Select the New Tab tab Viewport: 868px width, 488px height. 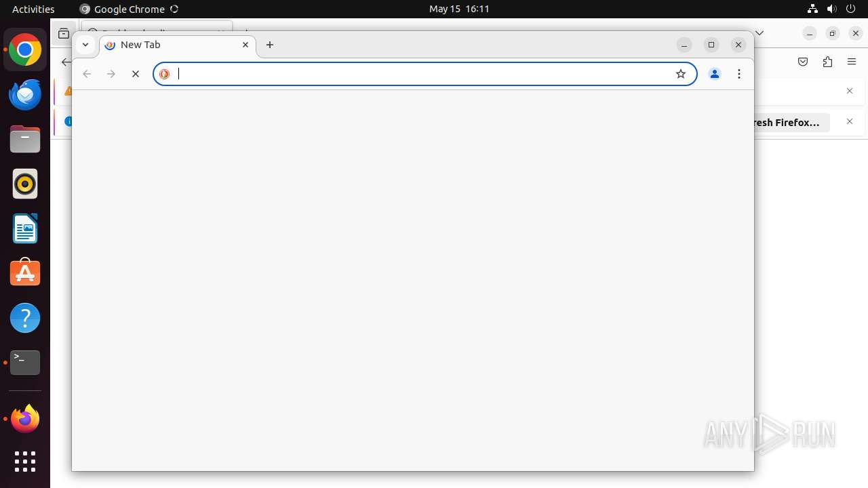pyautogui.click(x=178, y=45)
